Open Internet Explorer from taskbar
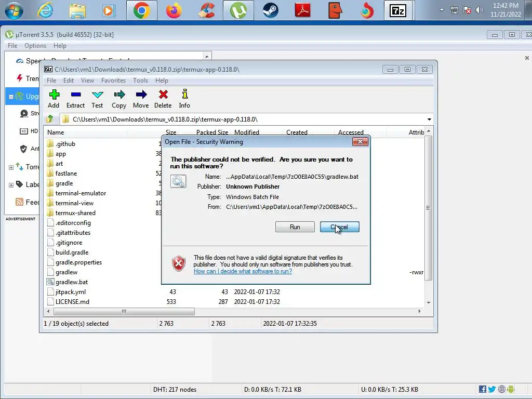This screenshot has height=399, width=532. tap(46, 10)
